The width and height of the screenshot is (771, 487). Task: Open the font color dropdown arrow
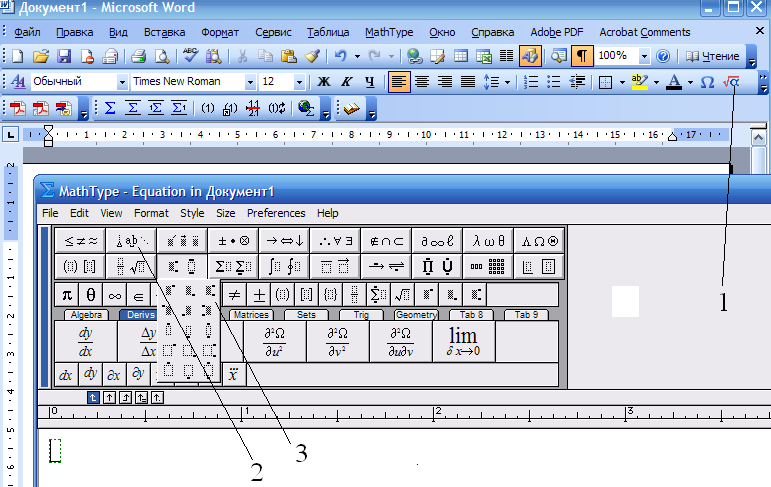(x=690, y=82)
